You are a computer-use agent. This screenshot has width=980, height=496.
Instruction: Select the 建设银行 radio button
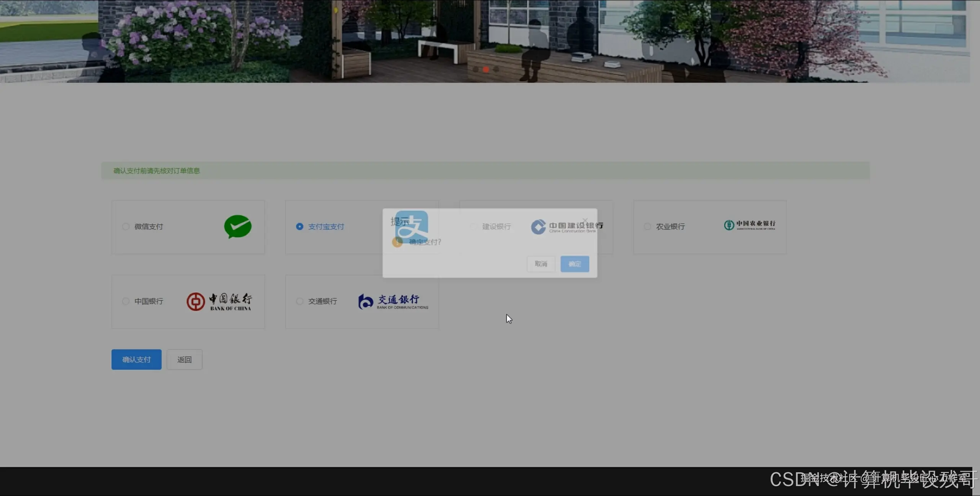472,226
